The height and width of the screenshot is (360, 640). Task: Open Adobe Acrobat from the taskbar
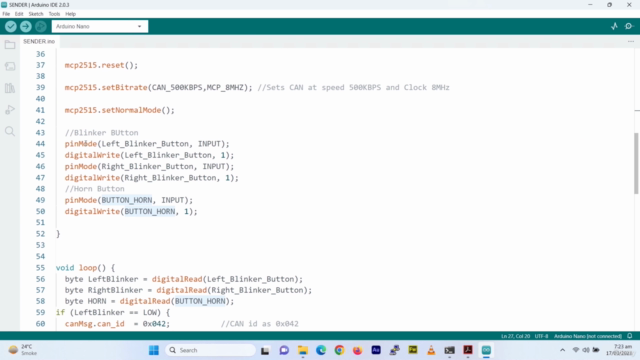coord(468,350)
